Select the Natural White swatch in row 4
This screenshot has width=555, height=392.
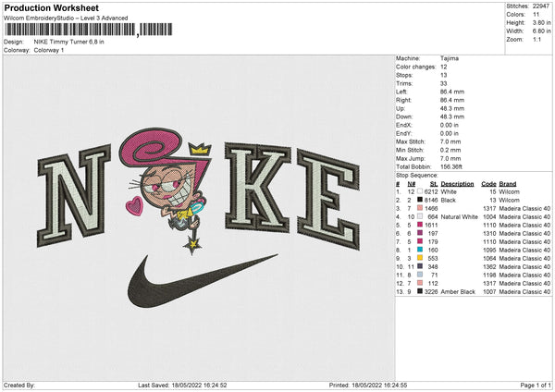[420, 216]
